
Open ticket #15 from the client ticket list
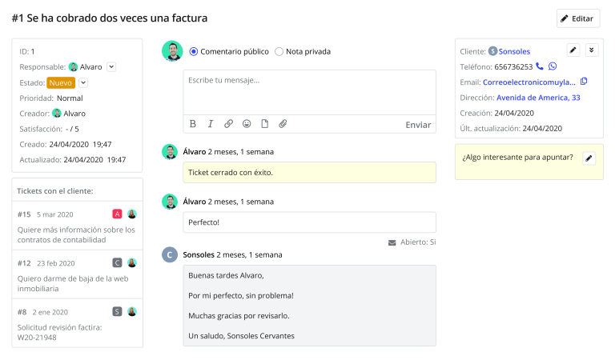77,226
